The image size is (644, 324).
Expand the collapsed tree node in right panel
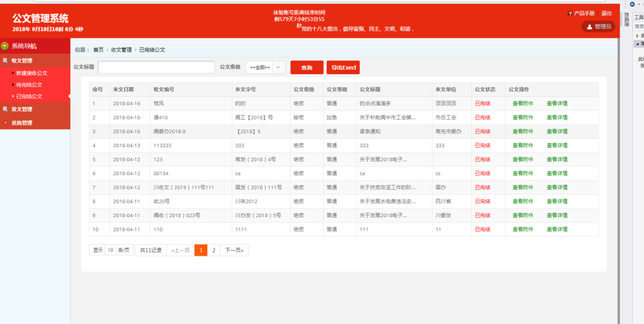coord(637,35)
